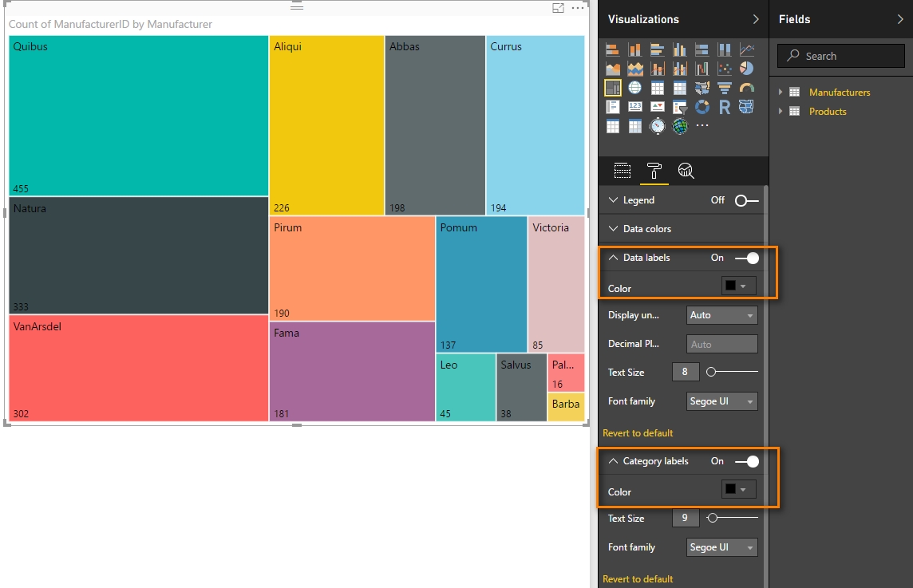Viewport: 913px width, 588px height.
Task: Open the Display units dropdown
Action: point(722,315)
